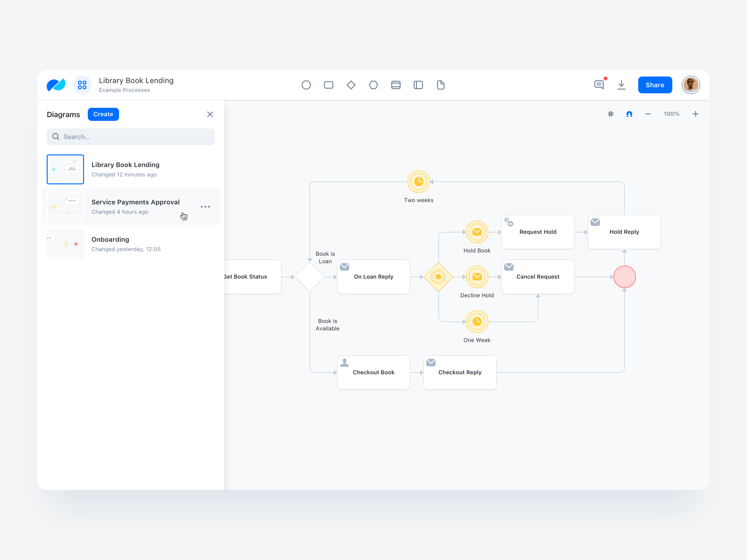The height and width of the screenshot is (560, 747).
Task: Select the vertical lane shape tool
Action: pos(418,85)
